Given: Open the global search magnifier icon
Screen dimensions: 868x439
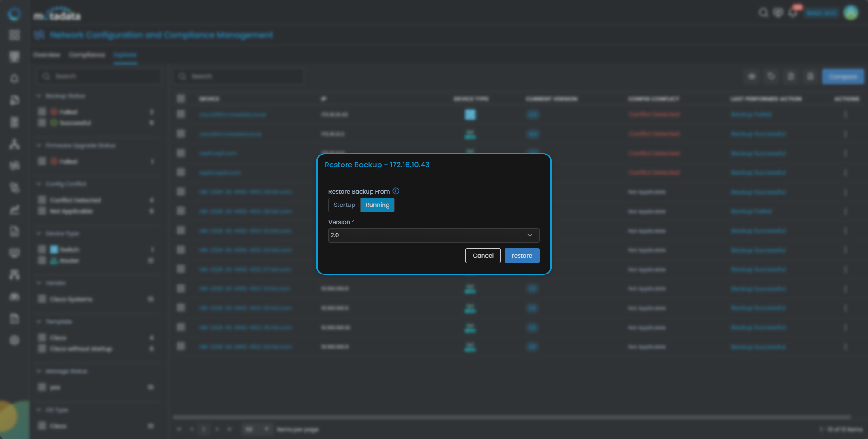Looking at the screenshot, I should coord(763,13).
